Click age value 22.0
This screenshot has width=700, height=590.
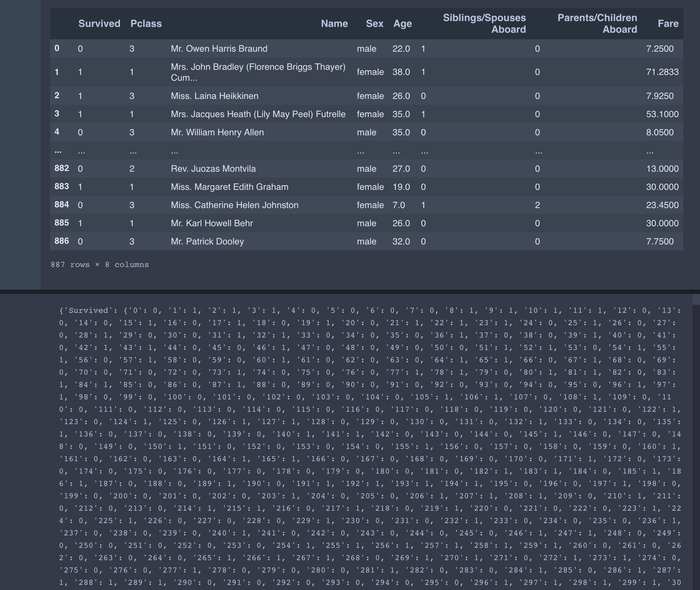pyautogui.click(x=401, y=49)
